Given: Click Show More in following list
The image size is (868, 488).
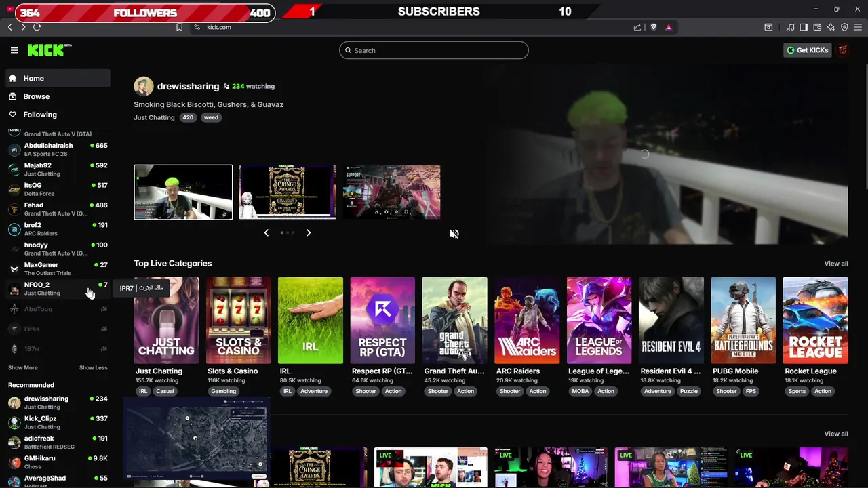Looking at the screenshot, I should pos(22,367).
